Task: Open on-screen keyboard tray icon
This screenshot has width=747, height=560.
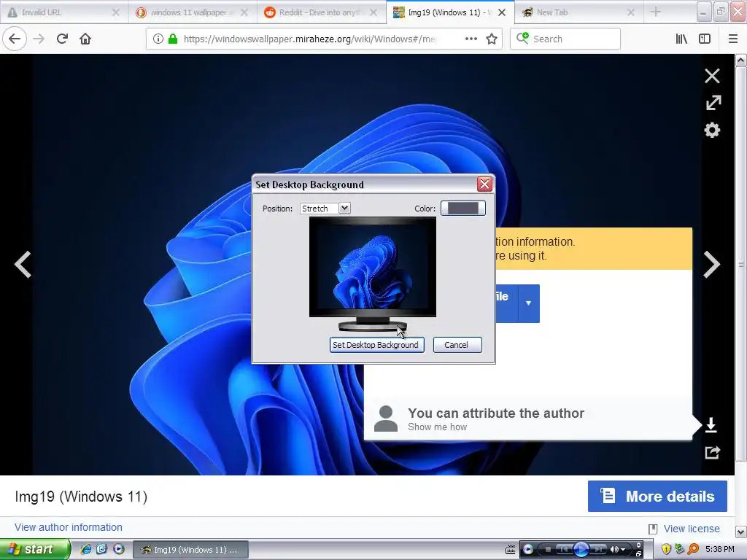Action: click(x=510, y=550)
